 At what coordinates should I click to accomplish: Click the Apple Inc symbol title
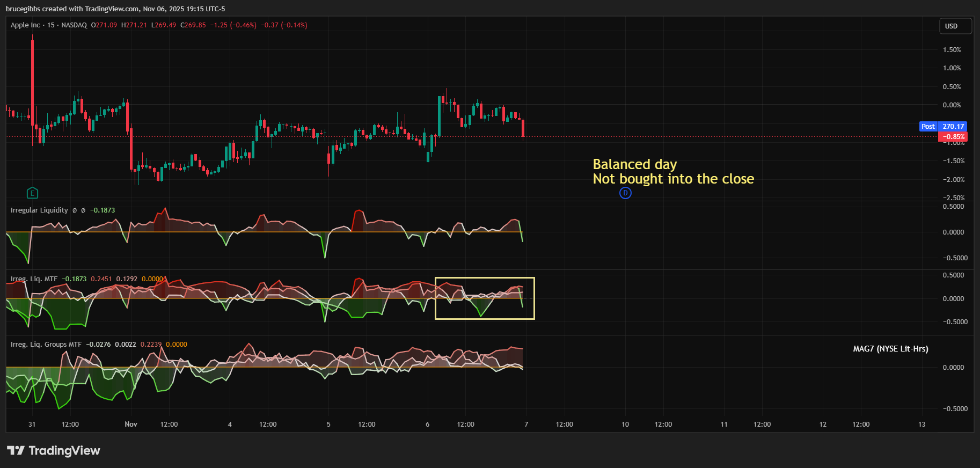click(x=25, y=25)
